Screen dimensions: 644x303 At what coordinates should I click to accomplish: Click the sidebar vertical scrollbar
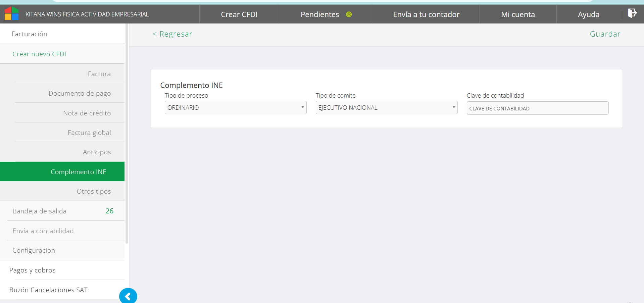pos(127,134)
